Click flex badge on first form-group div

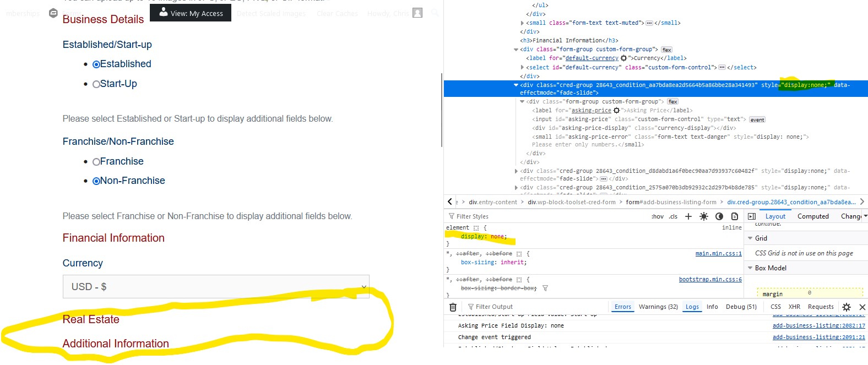[666, 50]
